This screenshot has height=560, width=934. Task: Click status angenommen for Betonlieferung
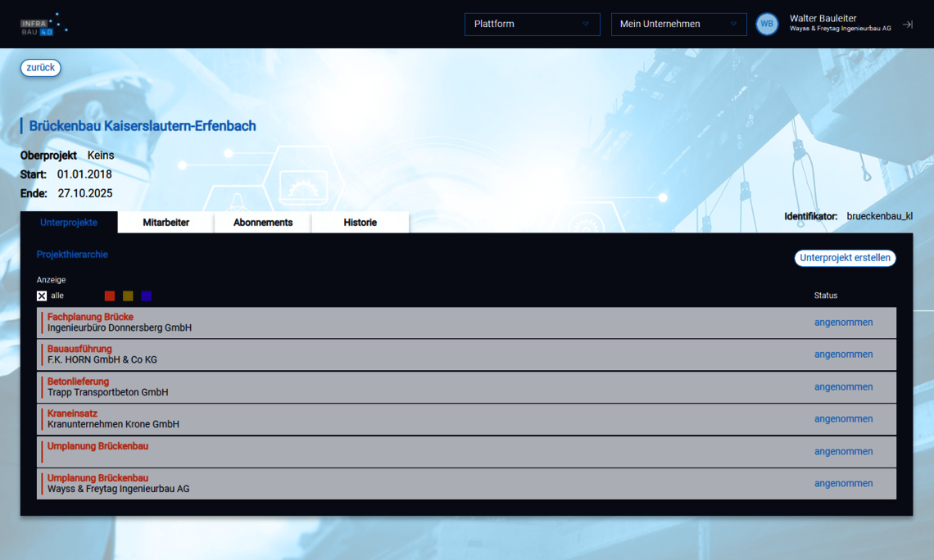pos(843,386)
